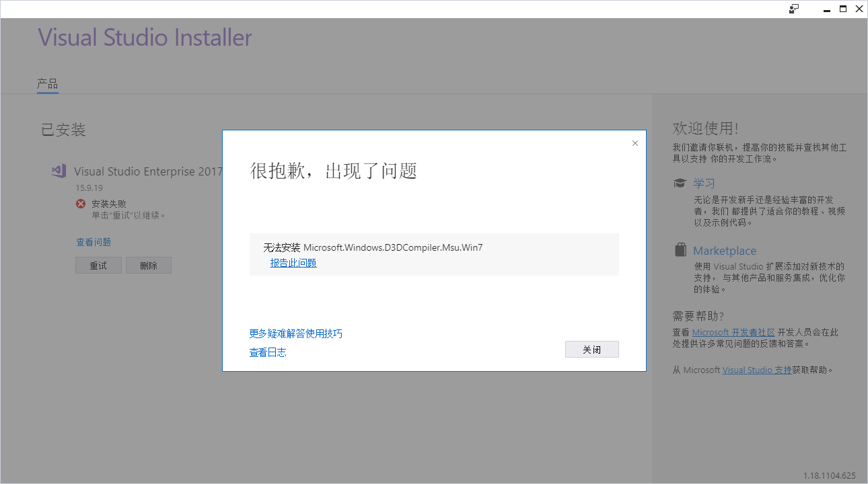Click the 查看日志 link

pyautogui.click(x=268, y=352)
